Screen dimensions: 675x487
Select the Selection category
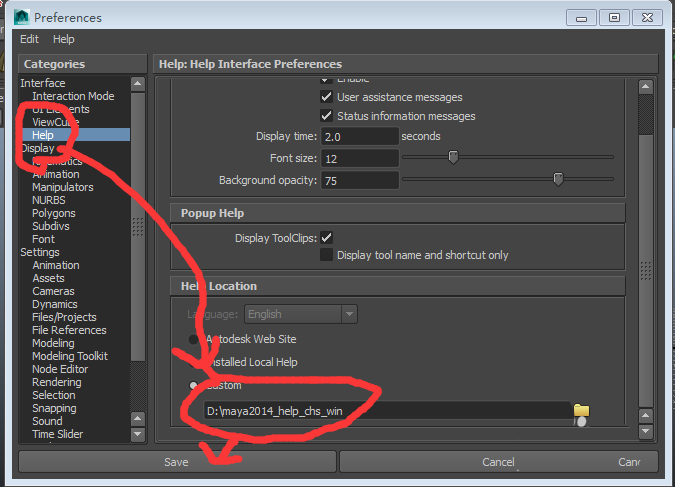tap(54, 395)
